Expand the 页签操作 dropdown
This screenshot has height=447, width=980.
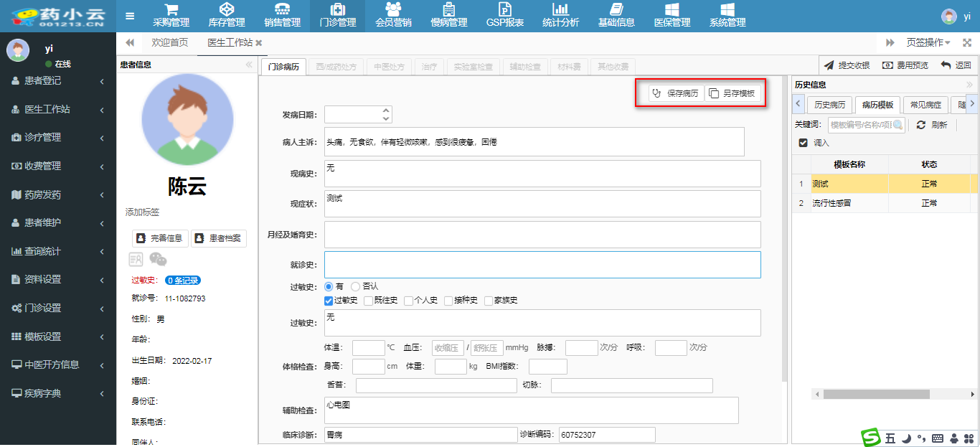[928, 43]
